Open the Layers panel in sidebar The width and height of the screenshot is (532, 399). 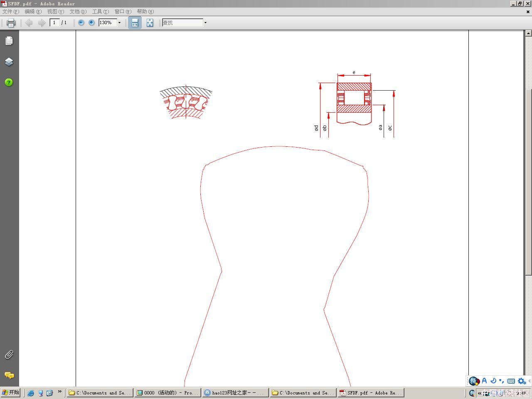(x=9, y=62)
